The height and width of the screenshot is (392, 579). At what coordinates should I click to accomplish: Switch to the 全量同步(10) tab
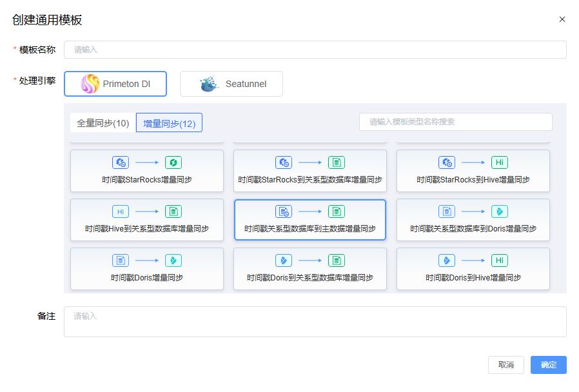[103, 122]
